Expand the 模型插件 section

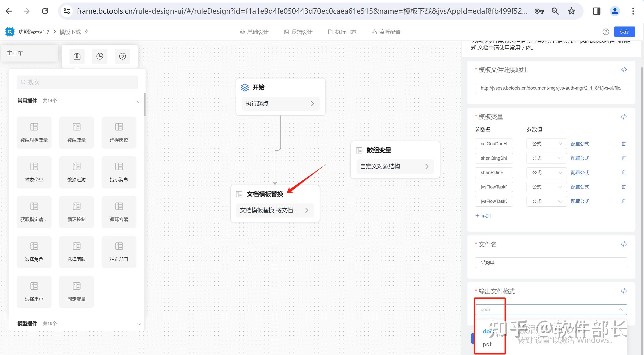point(139,324)
